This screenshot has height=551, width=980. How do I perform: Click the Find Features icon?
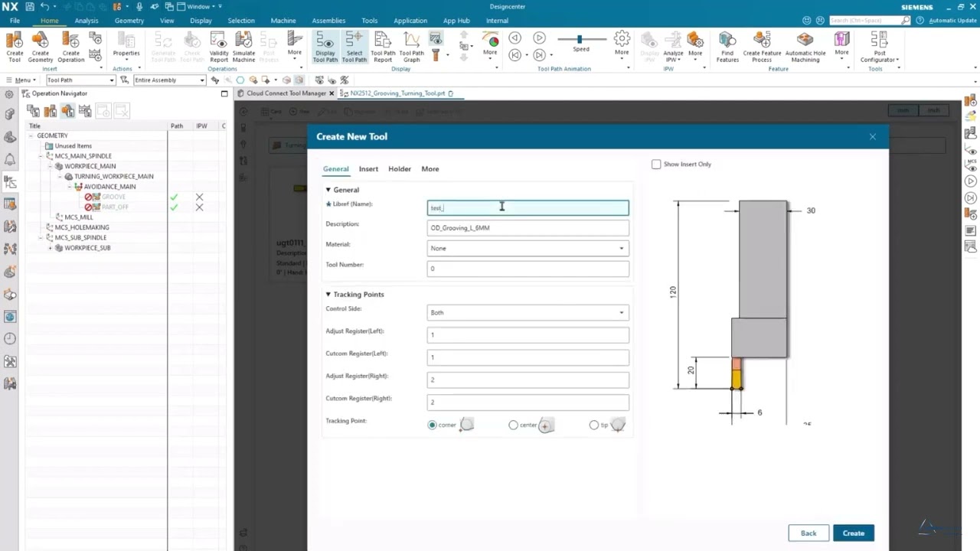[x=727, y=47]
